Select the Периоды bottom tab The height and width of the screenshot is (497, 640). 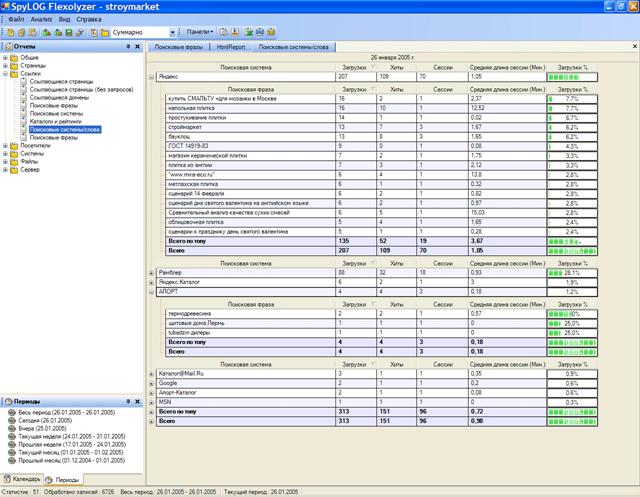tap(63, 480)
